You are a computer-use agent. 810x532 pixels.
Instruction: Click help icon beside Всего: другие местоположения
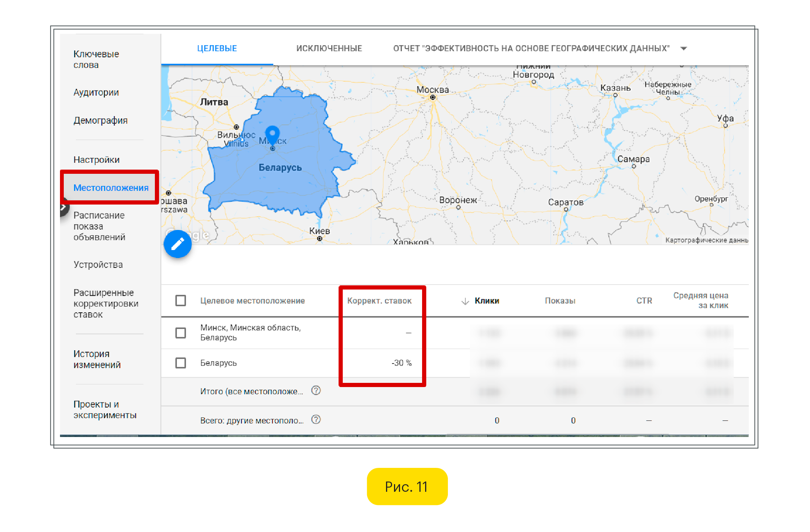point(316,420)
